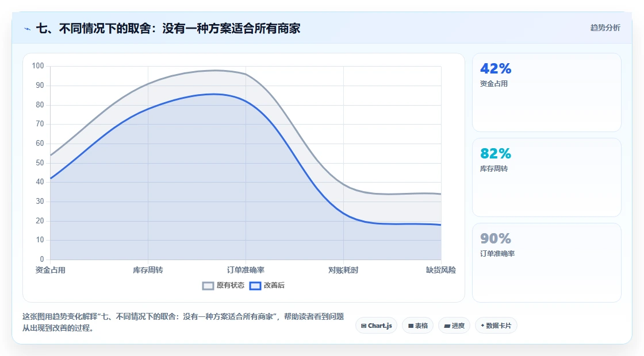
Task: Click the 90% value in third card
Action: click(496, 239)
